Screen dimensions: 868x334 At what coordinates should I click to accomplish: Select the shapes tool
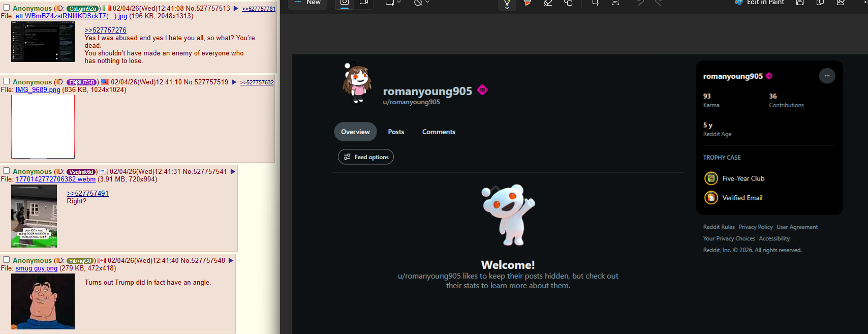568,3
